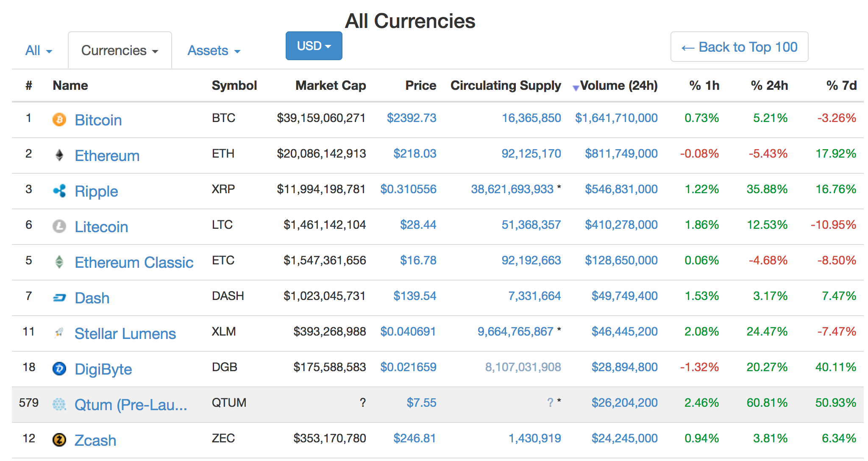Click Ethereum price $218.03
This screenshot has width=868, height=461.
tap(415, 153)
